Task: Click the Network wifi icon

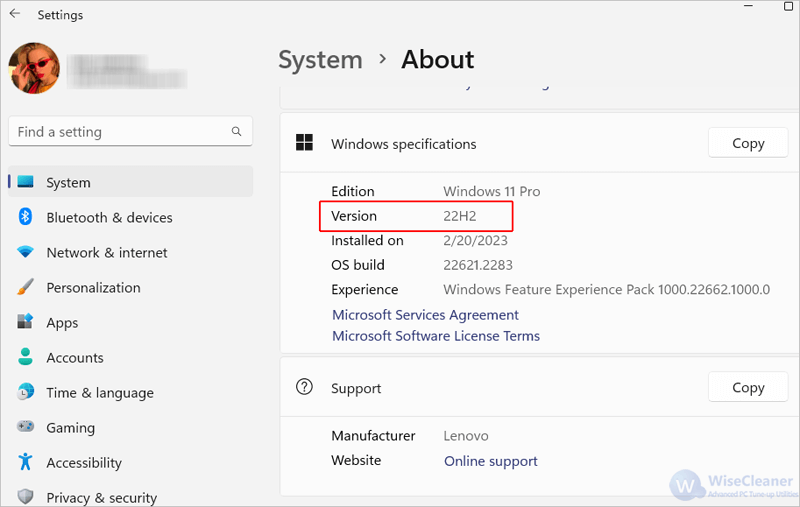Action: click(25, 251)
